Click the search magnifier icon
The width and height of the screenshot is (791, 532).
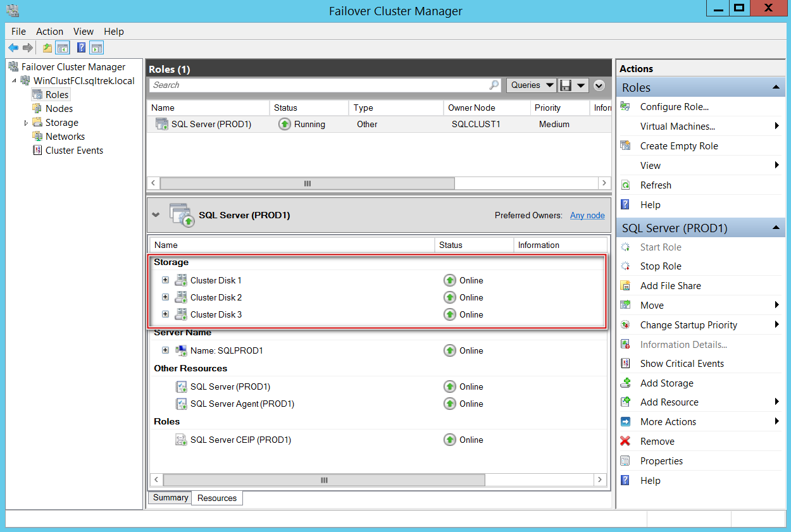(494, 85)
